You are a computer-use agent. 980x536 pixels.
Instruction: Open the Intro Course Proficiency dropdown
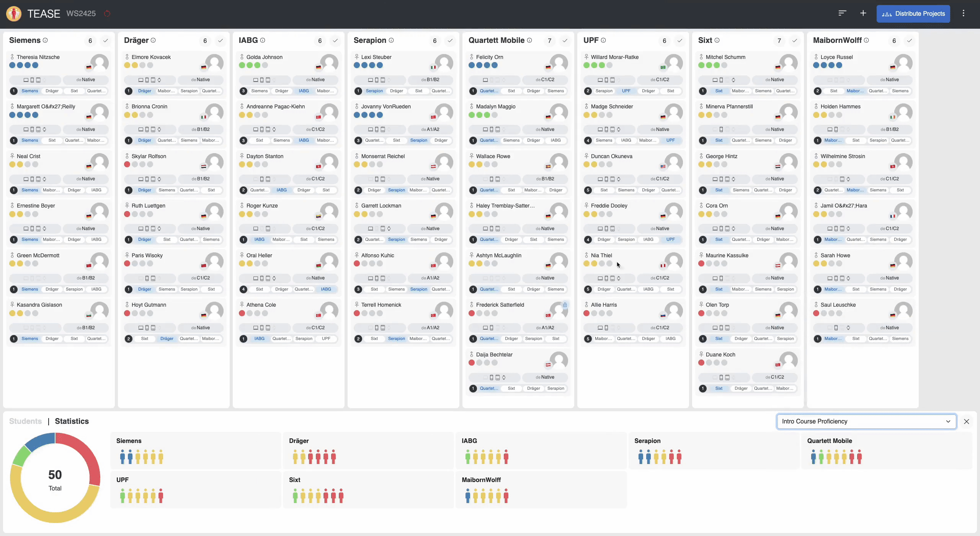[x=866, y=421]
